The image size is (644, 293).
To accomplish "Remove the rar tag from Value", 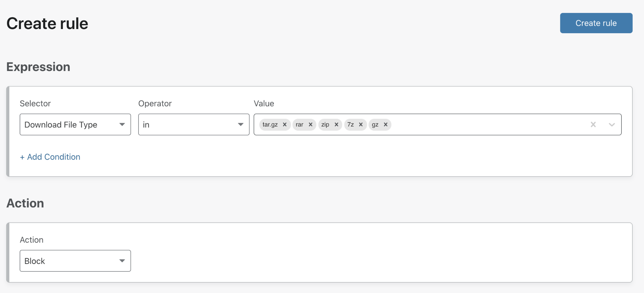I will [x=311, y=125].
